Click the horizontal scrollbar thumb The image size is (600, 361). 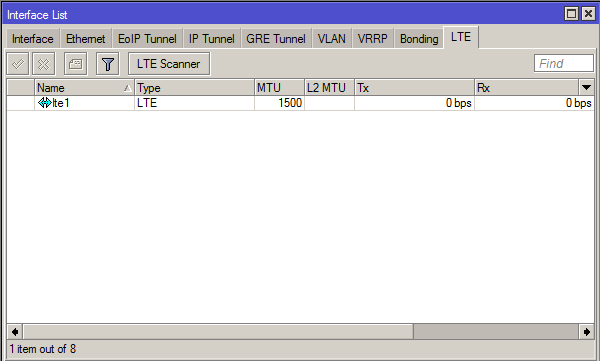218,332
